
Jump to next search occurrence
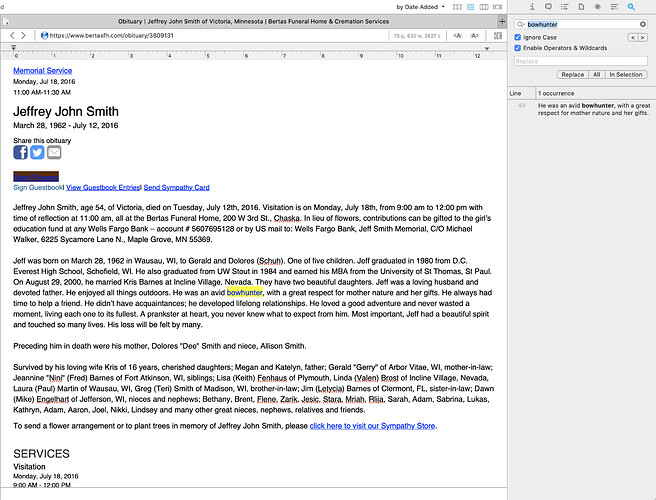[642, 38]
